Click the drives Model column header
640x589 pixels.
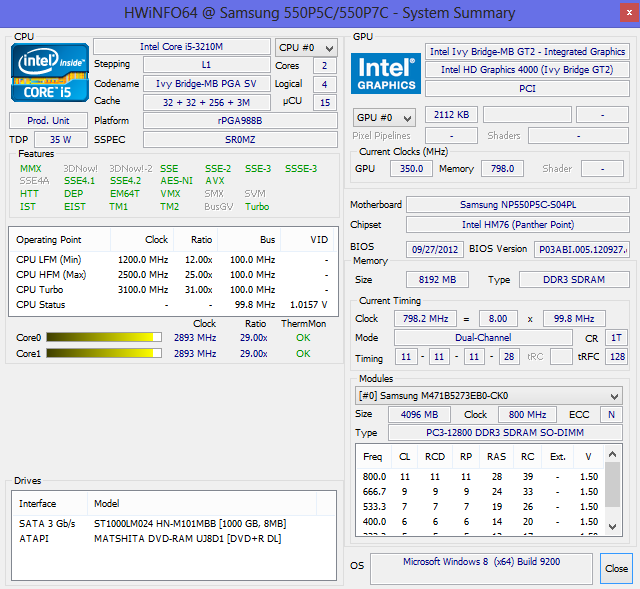(202, 503)
